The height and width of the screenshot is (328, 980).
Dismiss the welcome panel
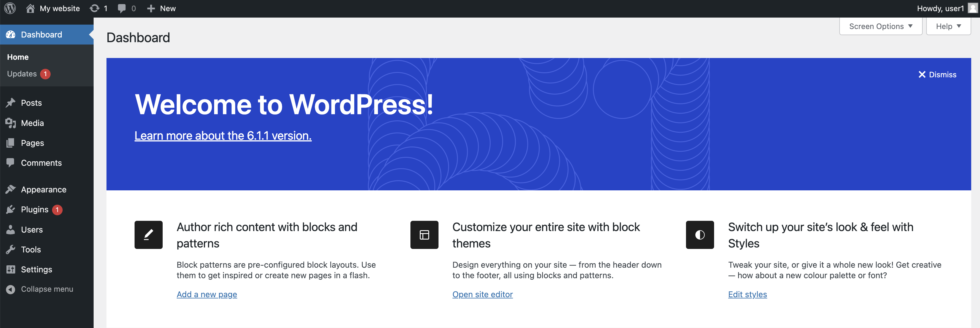[937, 75]
